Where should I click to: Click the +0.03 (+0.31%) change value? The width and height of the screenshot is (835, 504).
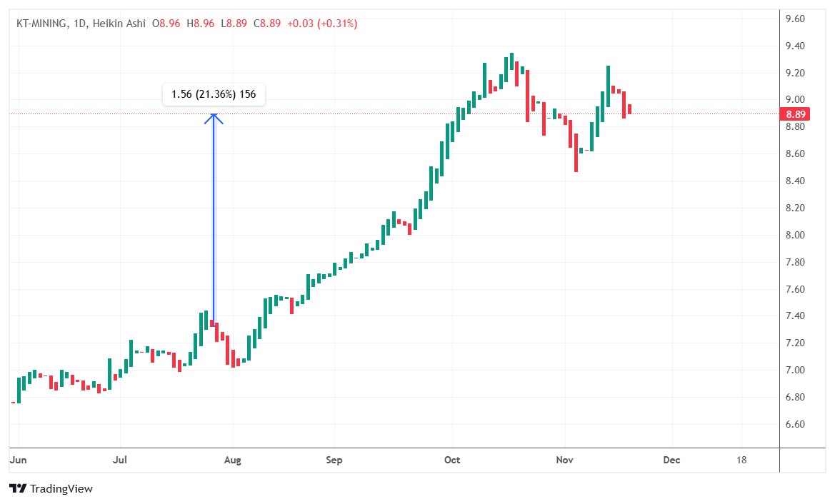tap(322, 24)
